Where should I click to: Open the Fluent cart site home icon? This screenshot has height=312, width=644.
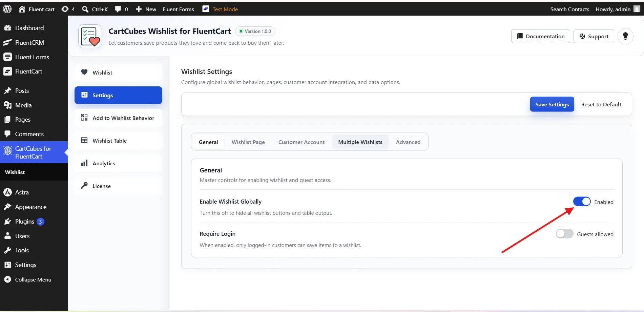click(22, 9)
